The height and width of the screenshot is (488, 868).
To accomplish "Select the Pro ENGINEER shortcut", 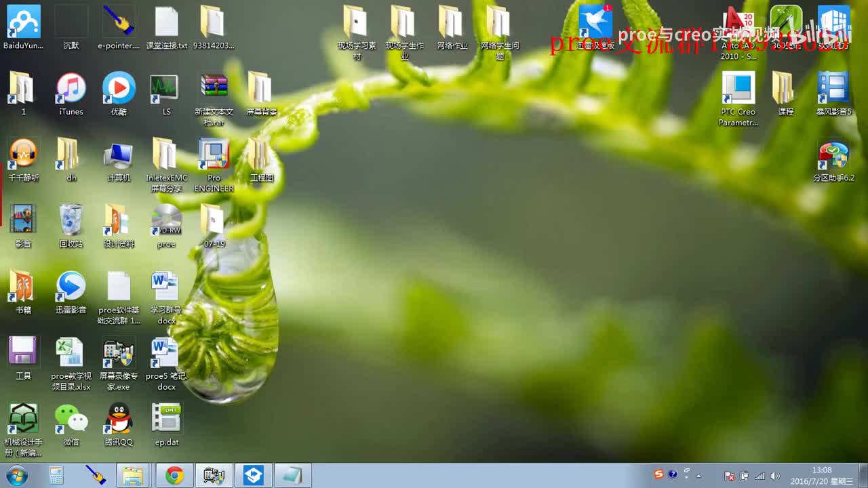I will click(214, 165).
